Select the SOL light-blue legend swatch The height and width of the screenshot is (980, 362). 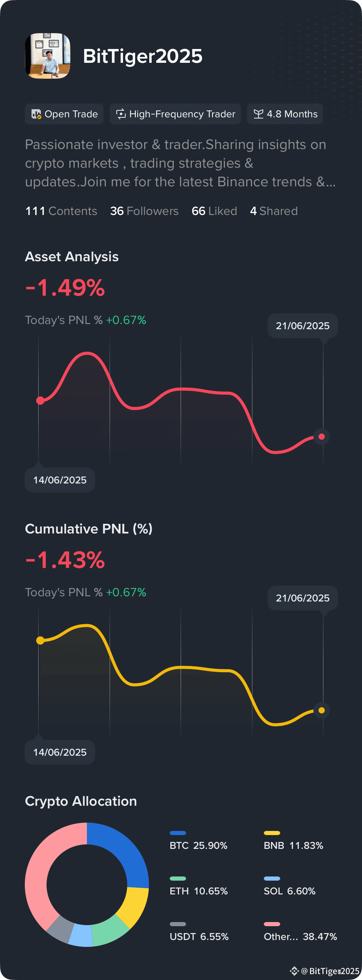[272, 879]
